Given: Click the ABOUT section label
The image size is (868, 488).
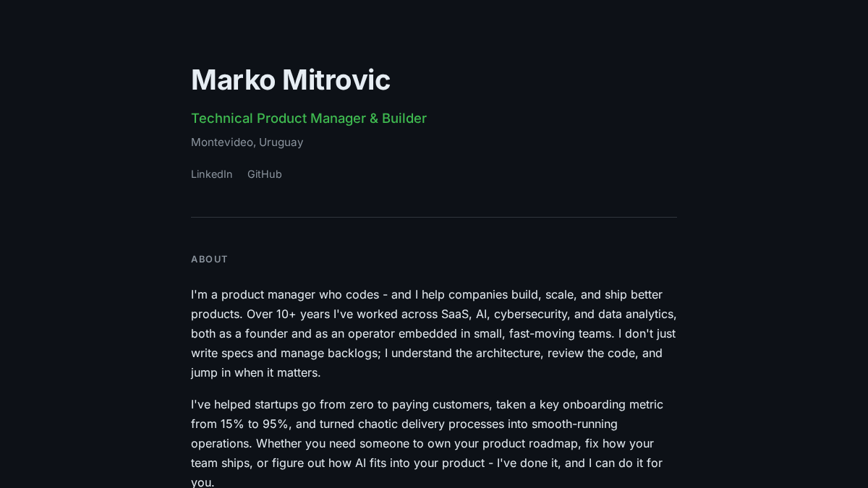Looking at the screenshot, I should point(210,259).
